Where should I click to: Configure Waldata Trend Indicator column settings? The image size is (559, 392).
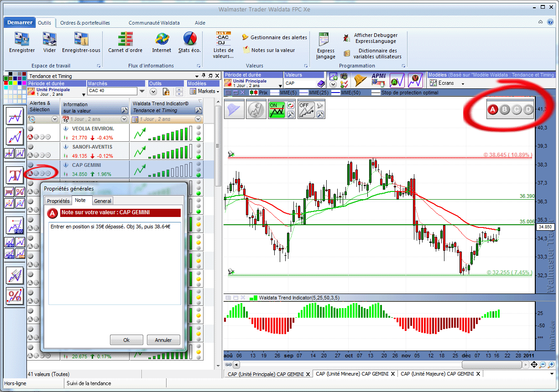(198, 110)
